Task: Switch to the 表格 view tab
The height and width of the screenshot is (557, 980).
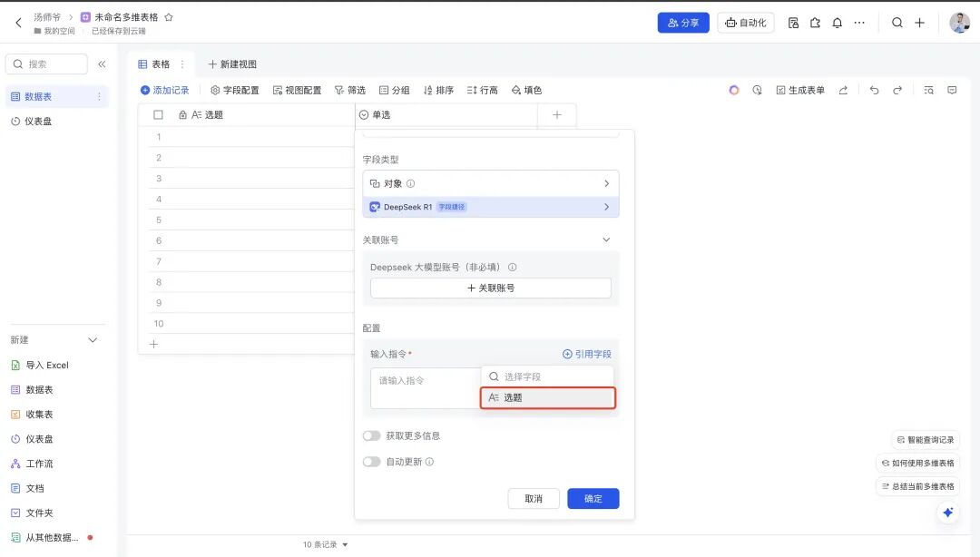Action: (154, 64)
